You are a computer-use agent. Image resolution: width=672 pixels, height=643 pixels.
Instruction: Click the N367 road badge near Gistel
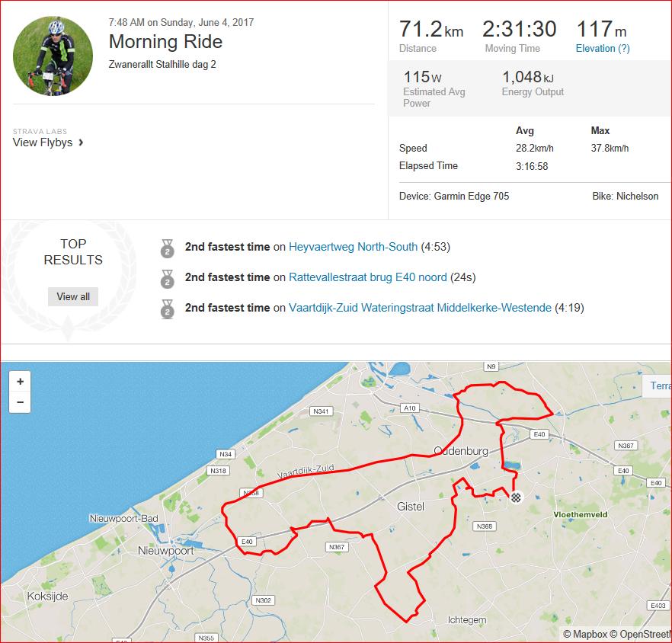click(x=337, y=547)
